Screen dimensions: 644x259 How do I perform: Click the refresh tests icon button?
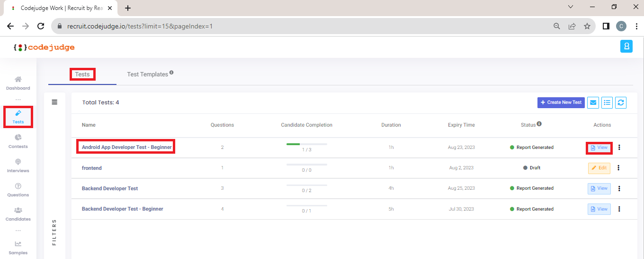(x=621, y=102)
